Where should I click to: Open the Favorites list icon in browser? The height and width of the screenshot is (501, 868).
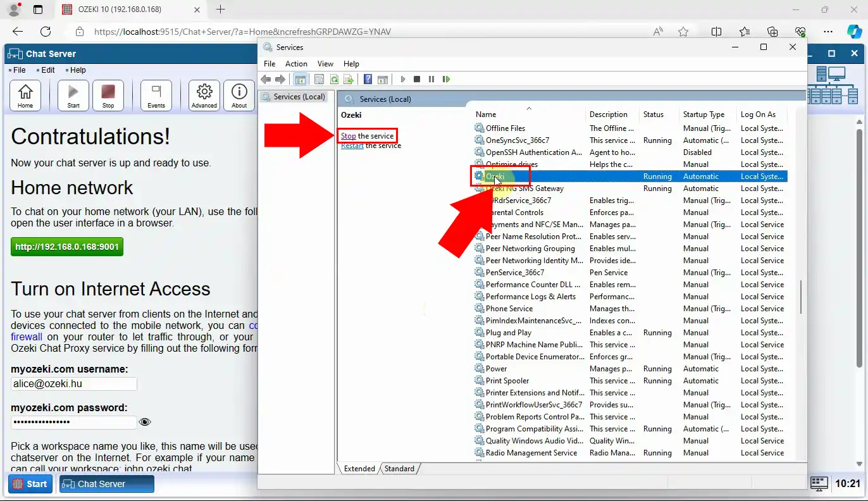coord(745,32)
